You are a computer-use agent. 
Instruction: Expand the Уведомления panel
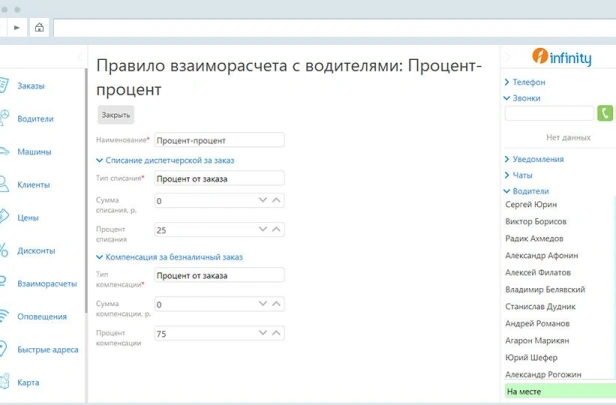(507, 159)
